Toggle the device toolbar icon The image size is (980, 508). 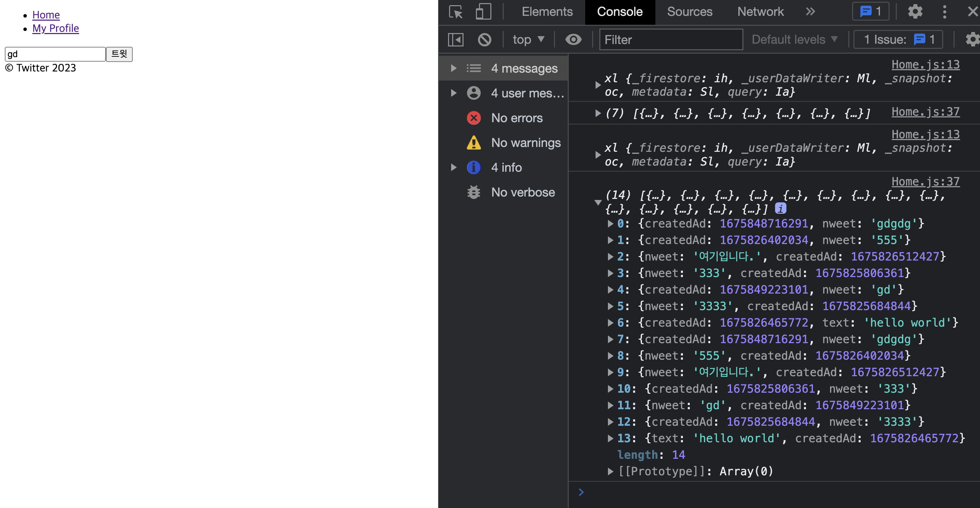pyautogui.click(x=483, y=12)
